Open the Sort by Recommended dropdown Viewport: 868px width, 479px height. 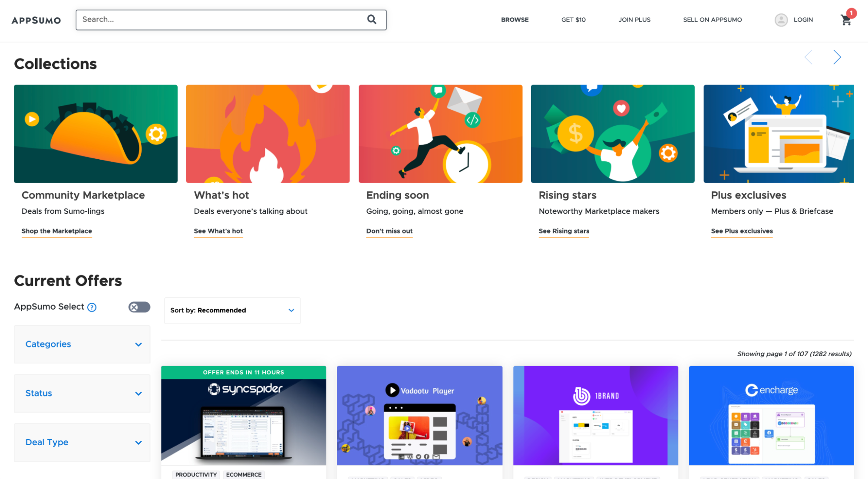coord(232,310)
